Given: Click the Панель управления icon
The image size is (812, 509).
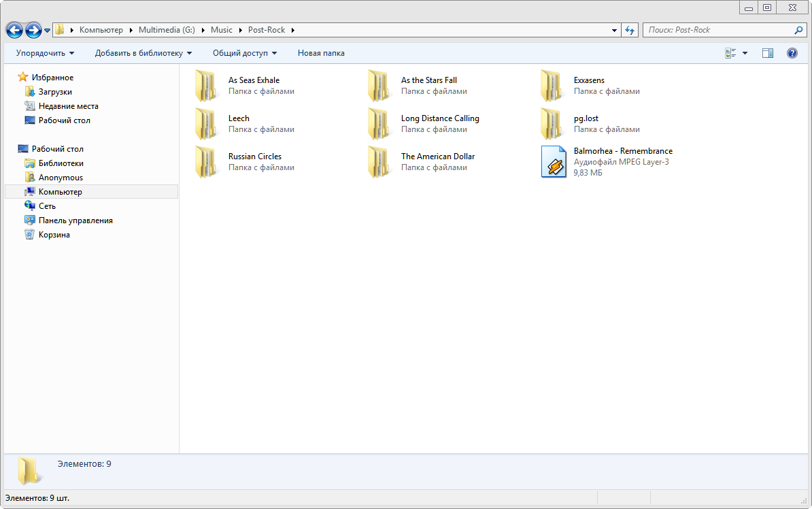Looking at the screenshot, I should pyautogui.click(x=30, y=220).
